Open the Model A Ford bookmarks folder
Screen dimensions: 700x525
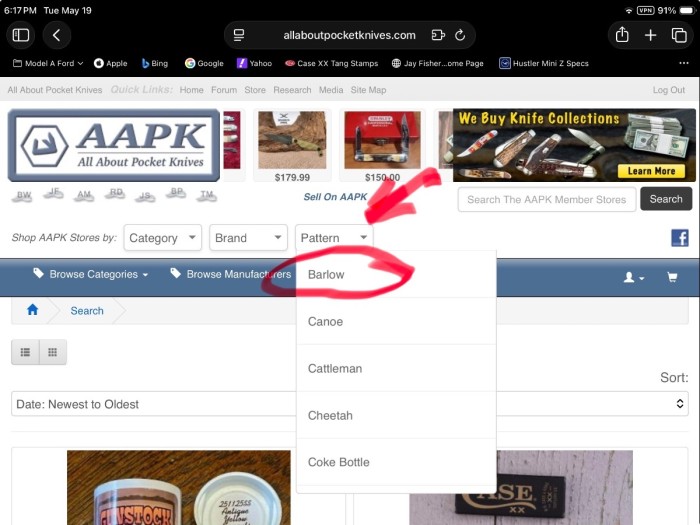click(x=48, y=63)
